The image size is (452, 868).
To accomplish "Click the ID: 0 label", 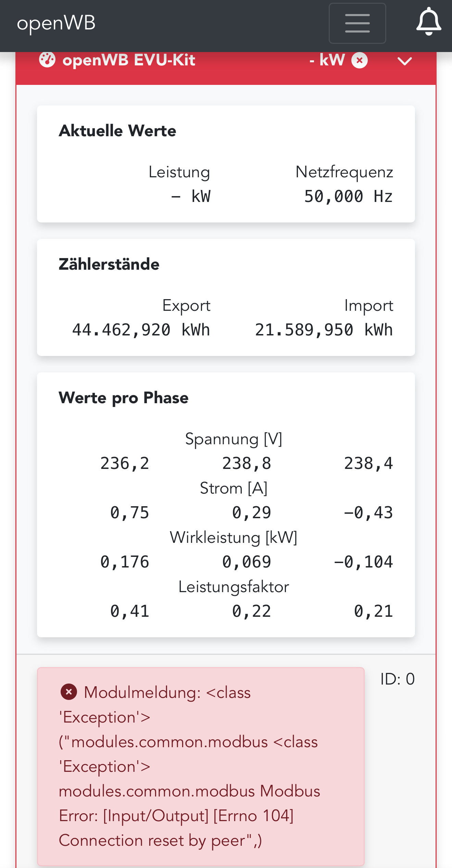I will (x=397, y=679).
